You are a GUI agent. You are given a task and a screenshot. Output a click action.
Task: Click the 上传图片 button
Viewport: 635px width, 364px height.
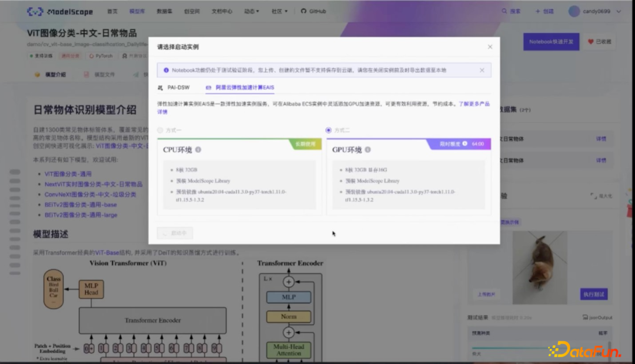pos(486,295)
